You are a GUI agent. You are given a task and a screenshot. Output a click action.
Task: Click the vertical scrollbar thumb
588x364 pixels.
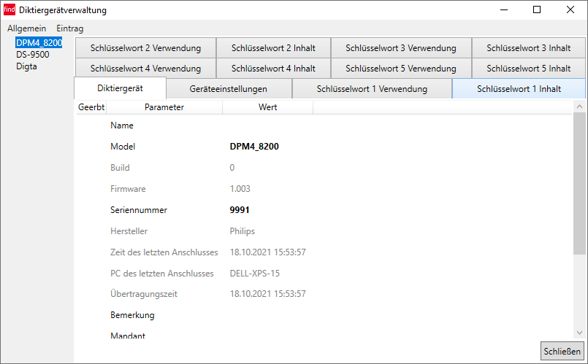tap(579, 184)
